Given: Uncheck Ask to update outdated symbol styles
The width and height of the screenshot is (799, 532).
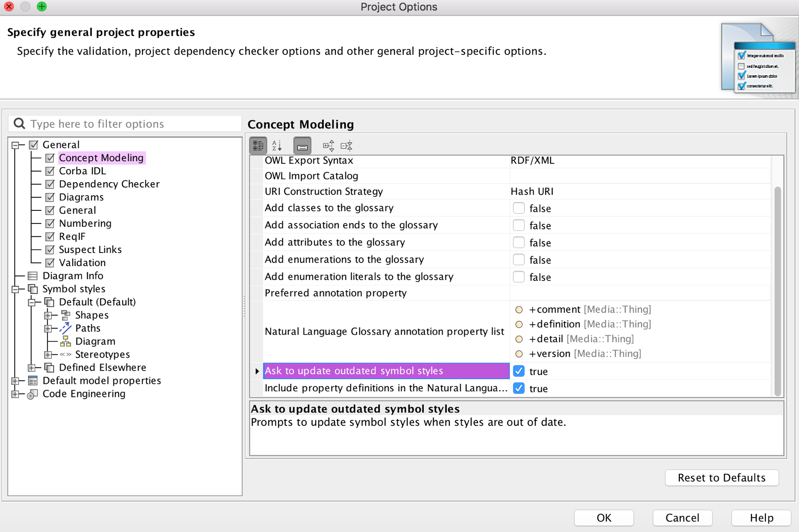Looking at the screenshot, I should [519, 371].
